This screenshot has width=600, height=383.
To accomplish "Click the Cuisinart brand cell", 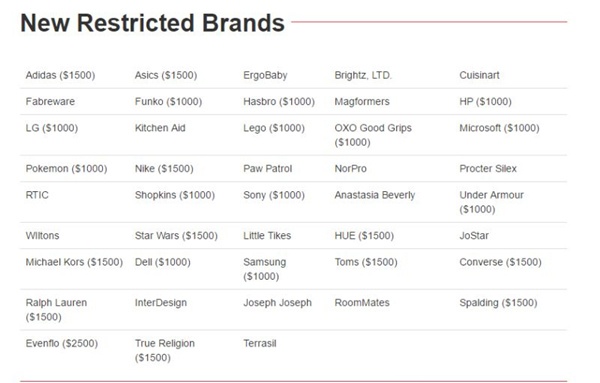I will [x=479, y=75].
